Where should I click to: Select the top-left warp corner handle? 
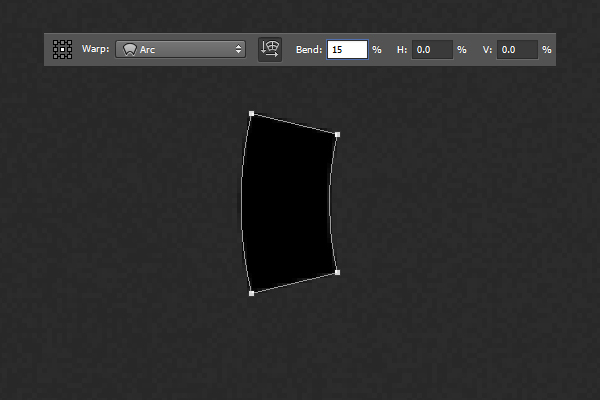pos(251,114)
